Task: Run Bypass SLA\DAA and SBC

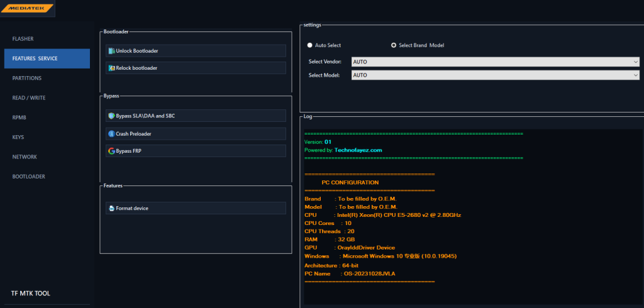Action: click(x=196, y=116)
